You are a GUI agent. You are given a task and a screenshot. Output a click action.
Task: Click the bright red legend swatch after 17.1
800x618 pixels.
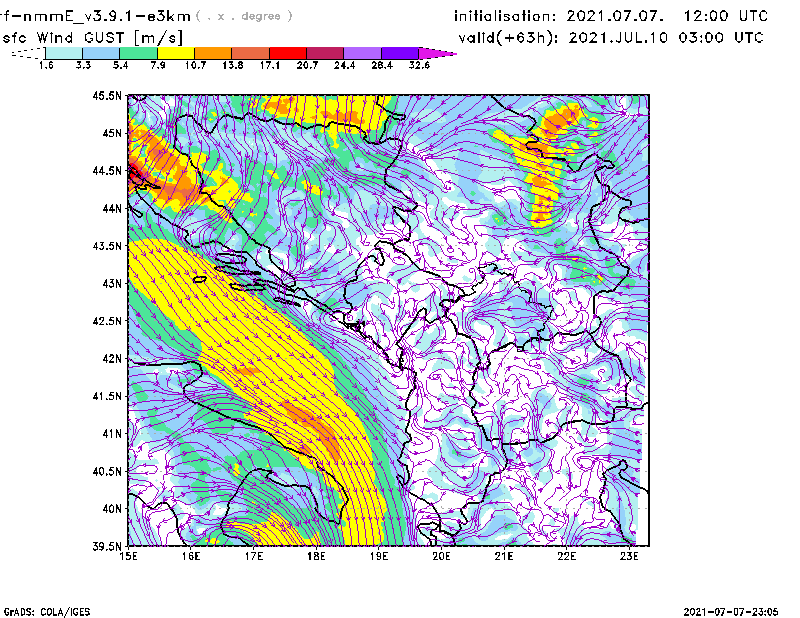[x=288, y=53]
